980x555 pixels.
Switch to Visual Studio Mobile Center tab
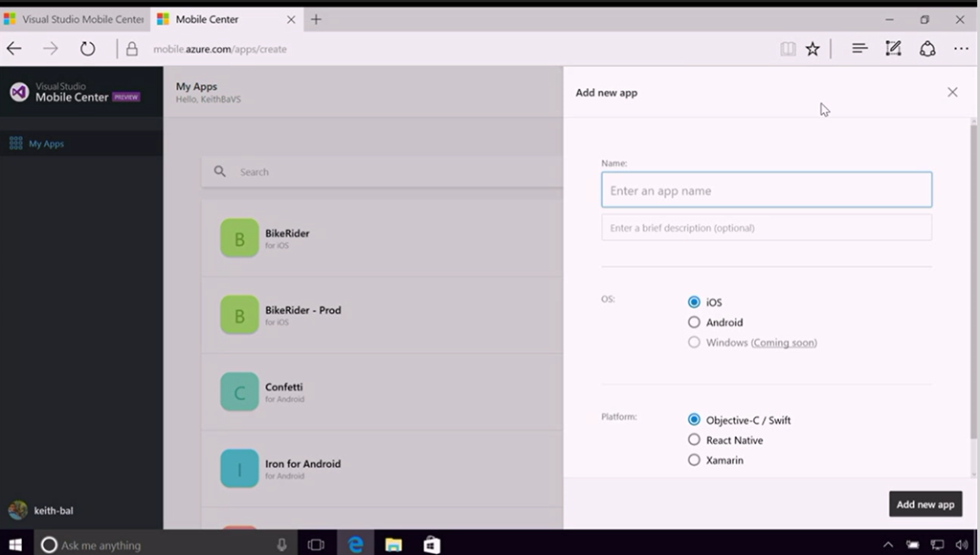pos(75,19)
